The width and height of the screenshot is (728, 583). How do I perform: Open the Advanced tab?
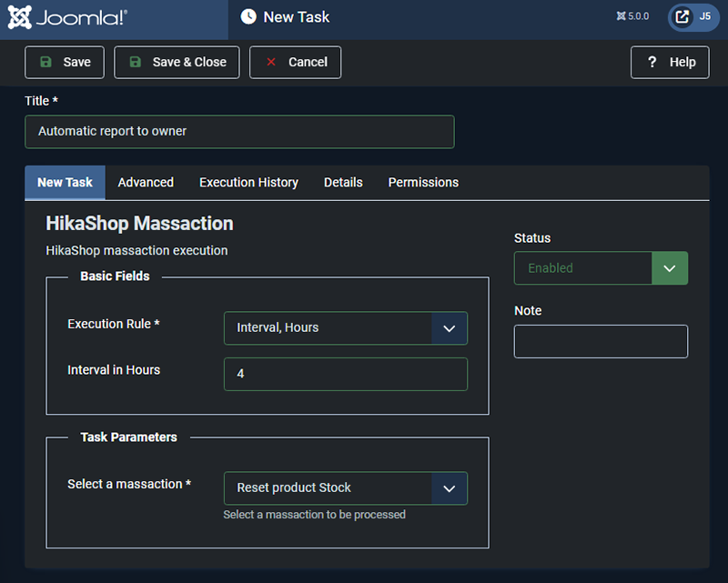pos(146,183)
